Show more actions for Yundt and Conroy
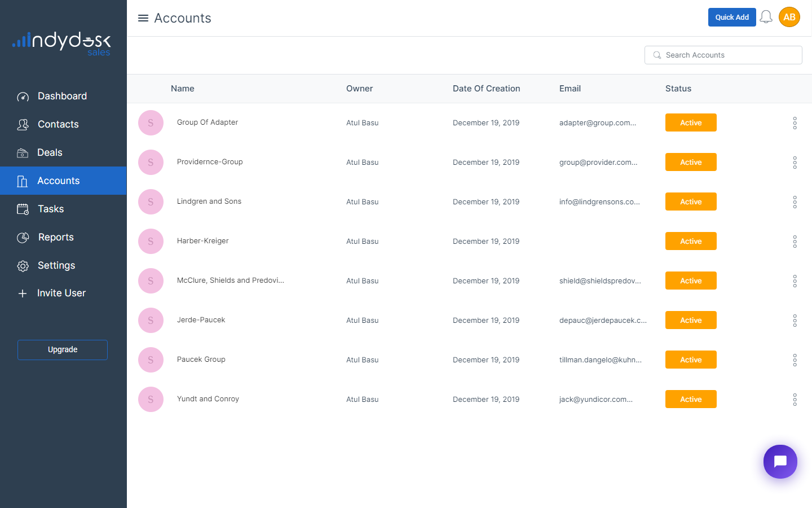812x508 pixels. (x=795, y=400)
